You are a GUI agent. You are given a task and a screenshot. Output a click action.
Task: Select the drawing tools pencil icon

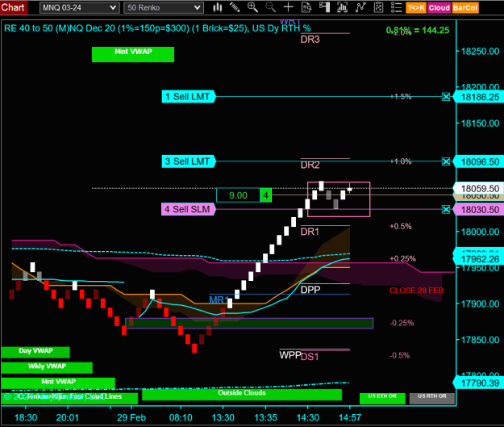click(235, 7)
